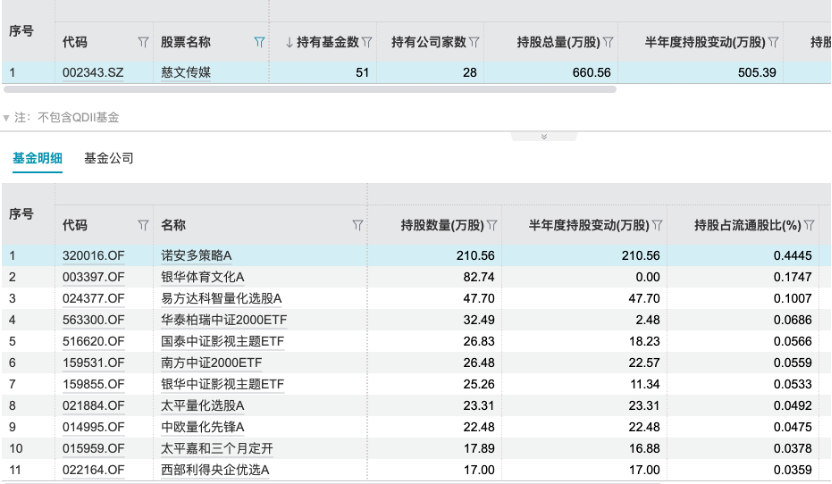Open fund 易方达科智量化选股A

221,298
